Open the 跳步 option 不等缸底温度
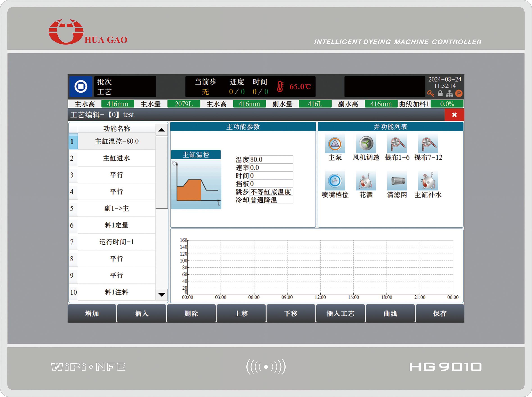The width and height of the screenshot is (532, 397). click(x=271, y=192)
